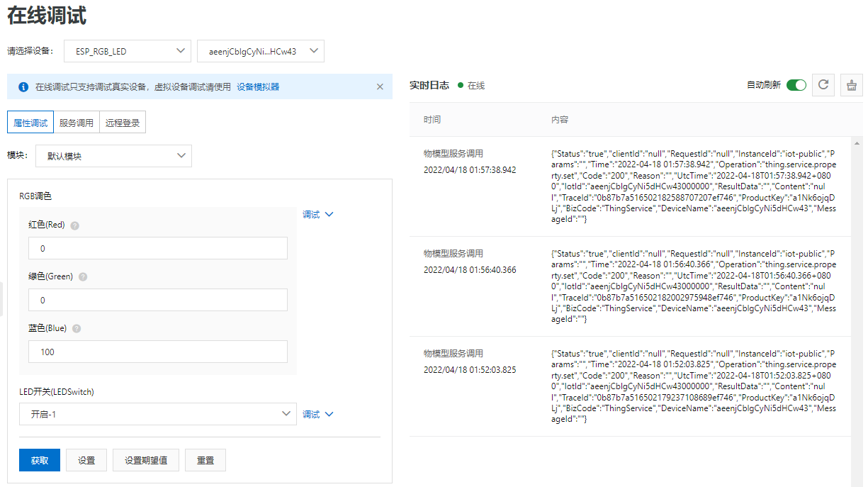The width and height of the screenshot is (868, 487).
Task: Click log timestamp 2022/04/18 01:56:40.366
Action: [470, 270]
